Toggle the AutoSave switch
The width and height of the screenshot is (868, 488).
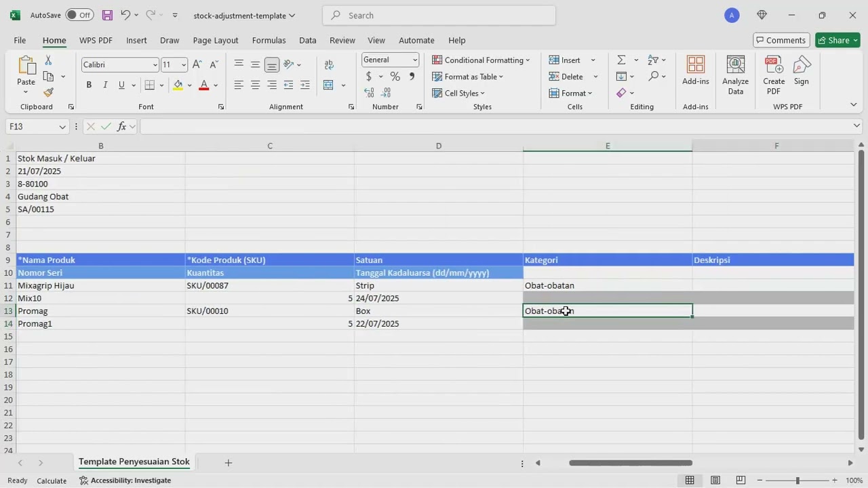click(80, 15)
